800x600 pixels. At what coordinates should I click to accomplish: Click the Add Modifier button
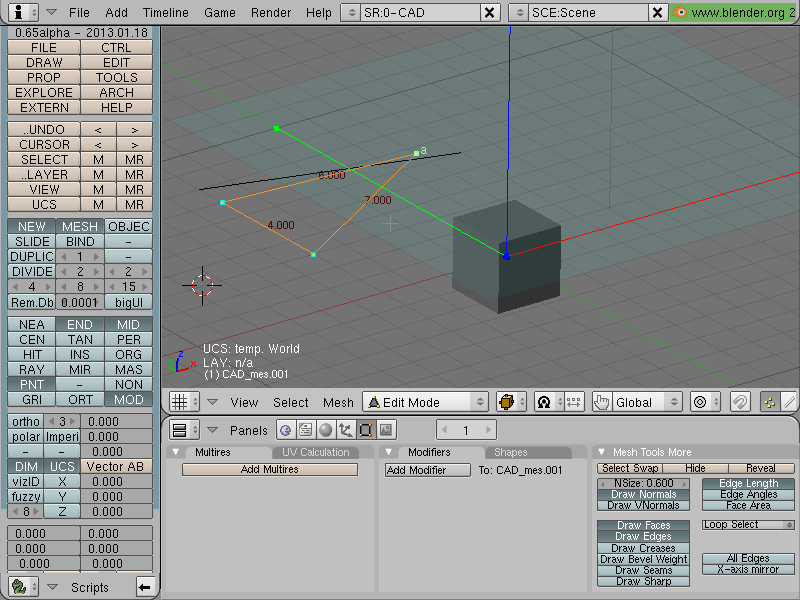click(x=428, y=470)
